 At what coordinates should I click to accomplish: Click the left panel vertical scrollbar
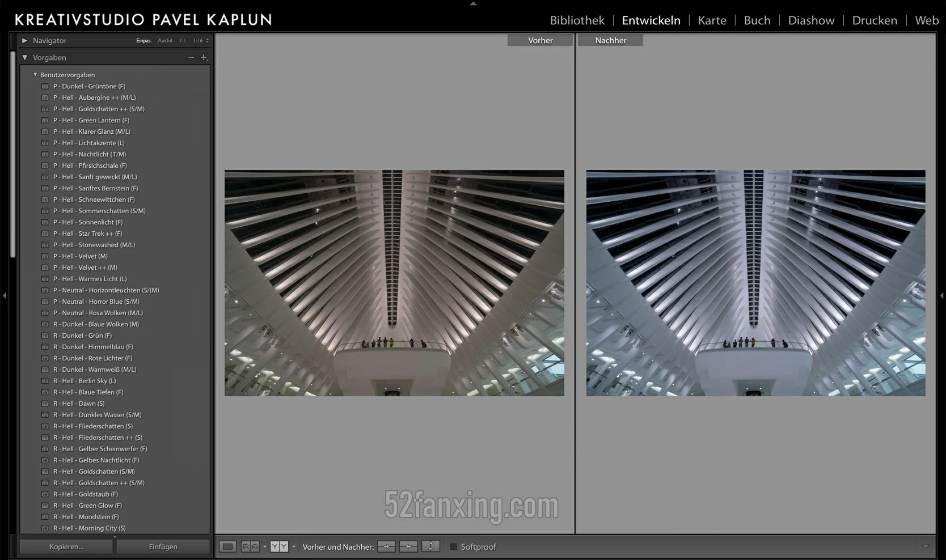tap(13, 154)
